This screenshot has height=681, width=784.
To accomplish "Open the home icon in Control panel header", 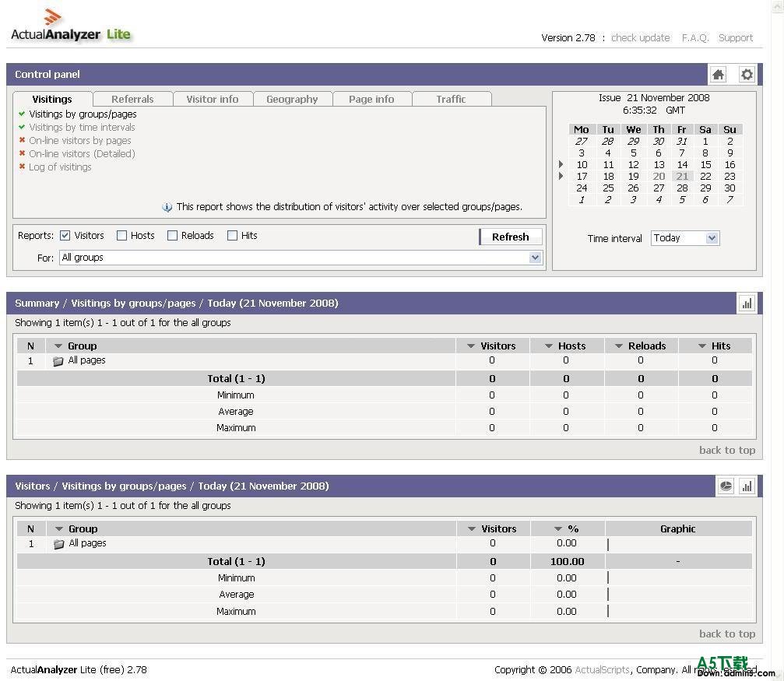I will pos(718,75).
